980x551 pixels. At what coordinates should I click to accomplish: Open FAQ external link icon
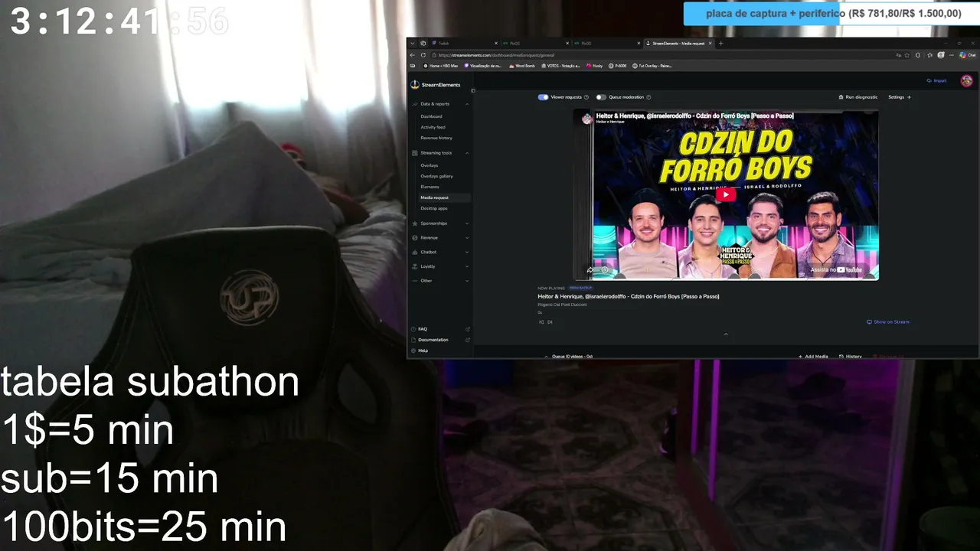tap(468, 329)
